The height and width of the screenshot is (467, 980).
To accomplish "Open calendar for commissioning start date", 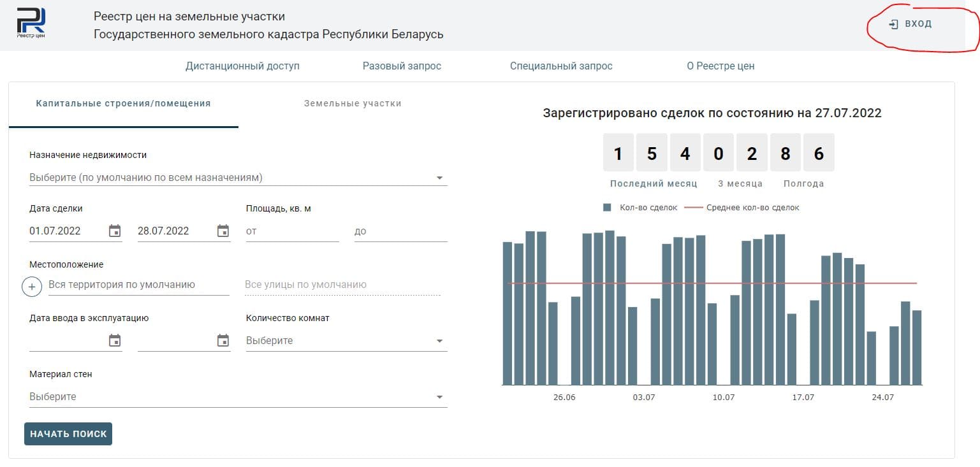I will (115, 340).
